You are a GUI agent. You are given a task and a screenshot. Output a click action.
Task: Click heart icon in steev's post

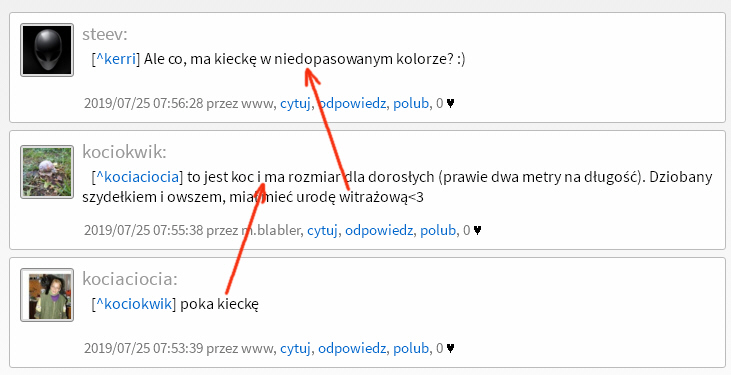pos(450,103)
